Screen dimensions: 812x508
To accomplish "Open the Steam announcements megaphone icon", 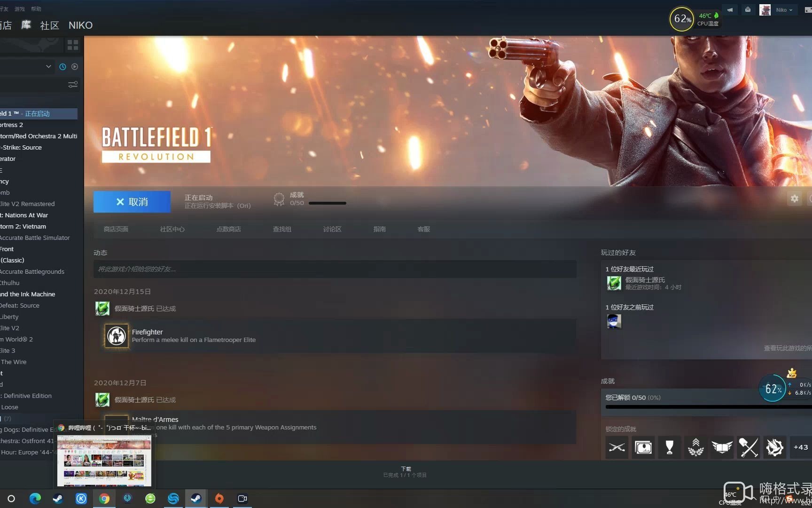I will click(x=730, y=10).
